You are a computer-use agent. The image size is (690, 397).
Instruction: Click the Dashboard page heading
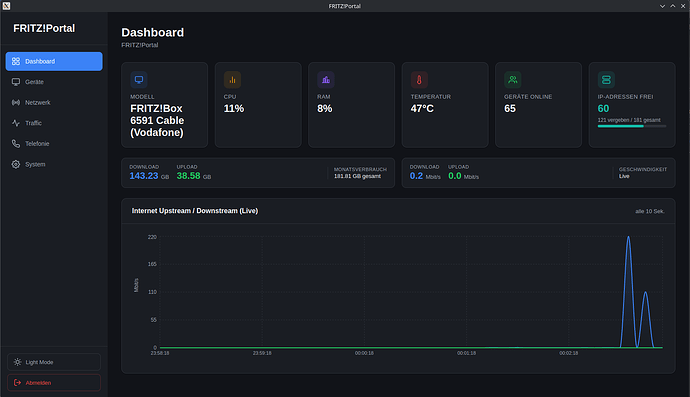tap(153, 33)
